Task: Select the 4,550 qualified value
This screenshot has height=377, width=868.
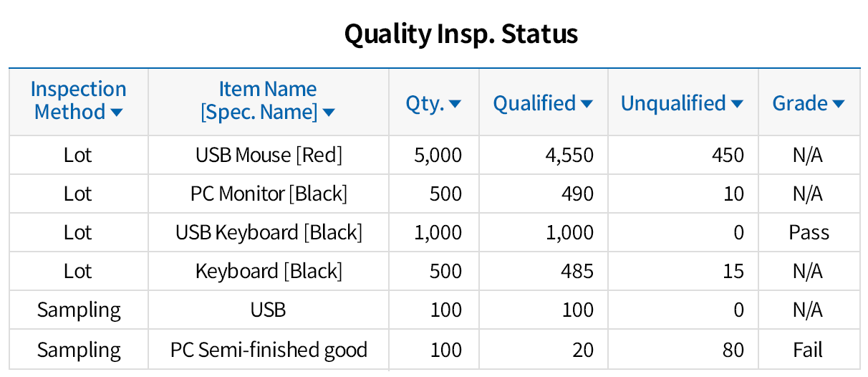Action: point(567,155)
